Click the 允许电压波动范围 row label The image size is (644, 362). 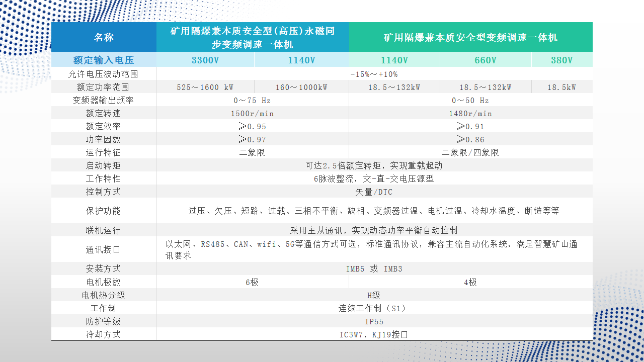coord(103,74)
